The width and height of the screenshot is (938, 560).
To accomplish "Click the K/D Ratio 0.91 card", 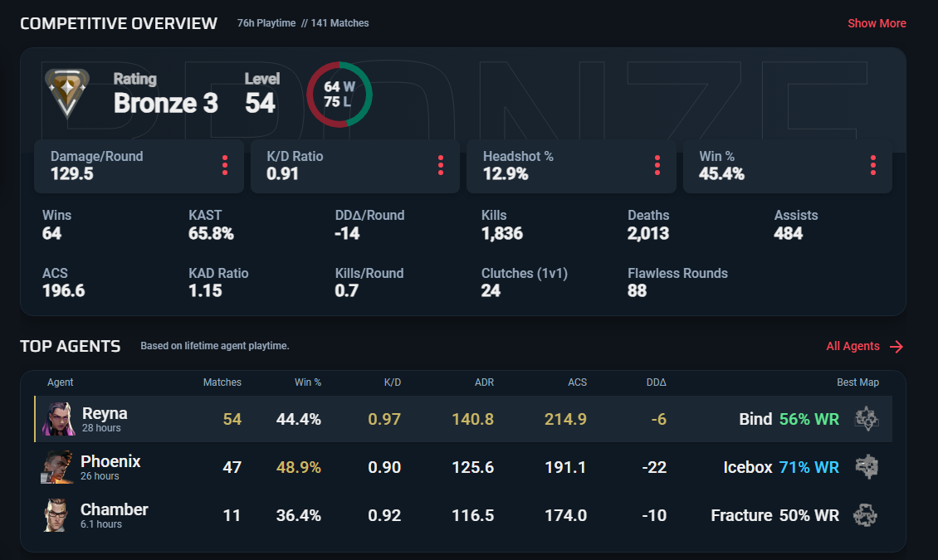I will tap(355, 166).
